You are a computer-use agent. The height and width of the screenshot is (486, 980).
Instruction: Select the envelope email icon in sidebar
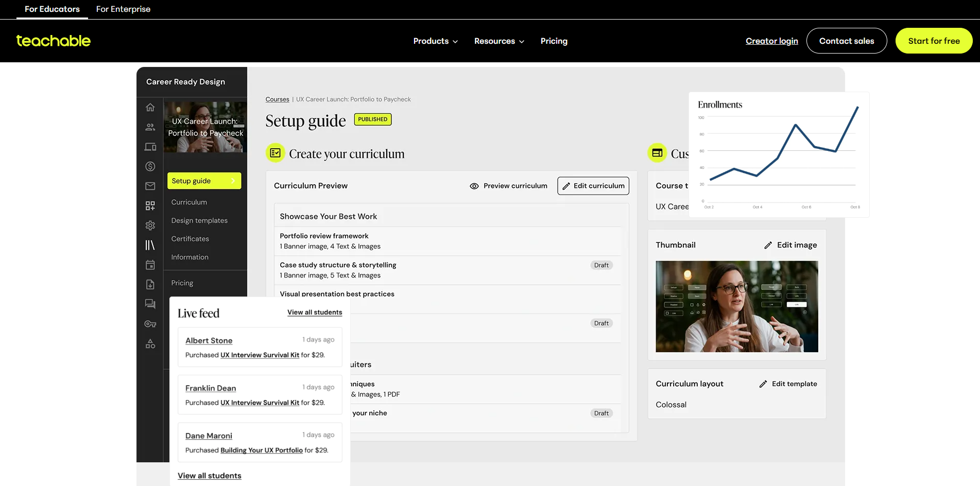(150, 186)
